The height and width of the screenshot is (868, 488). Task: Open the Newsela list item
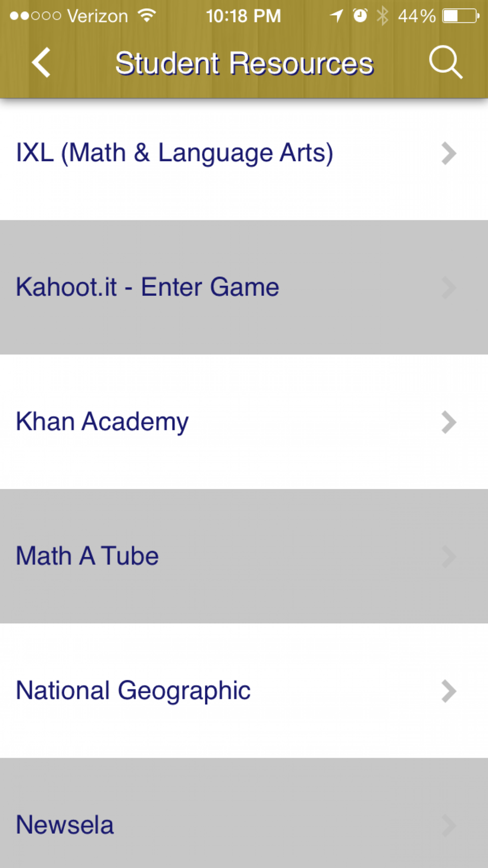coord(244,813)
